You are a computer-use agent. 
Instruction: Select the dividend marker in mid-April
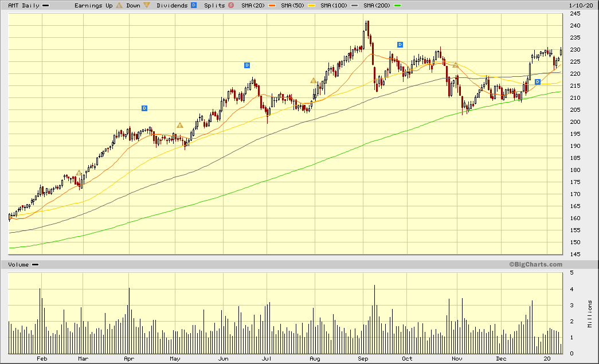[144, 108]
